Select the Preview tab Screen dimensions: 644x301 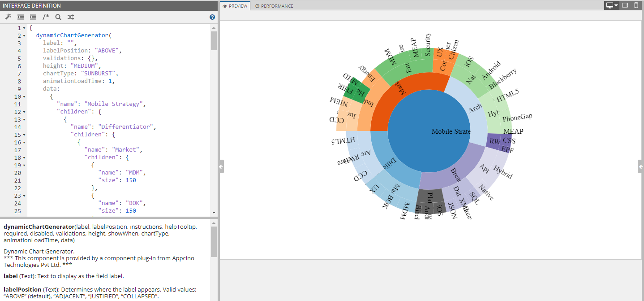point(235,6)
